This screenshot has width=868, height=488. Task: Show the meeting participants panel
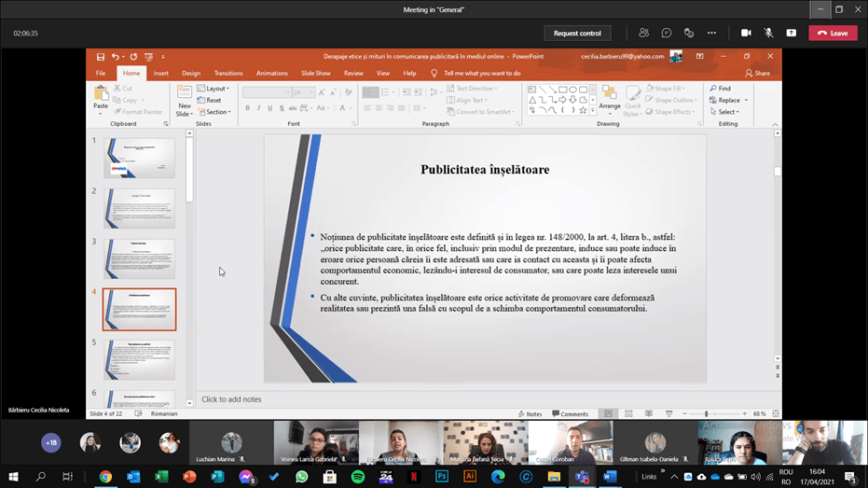pos(644,33)
